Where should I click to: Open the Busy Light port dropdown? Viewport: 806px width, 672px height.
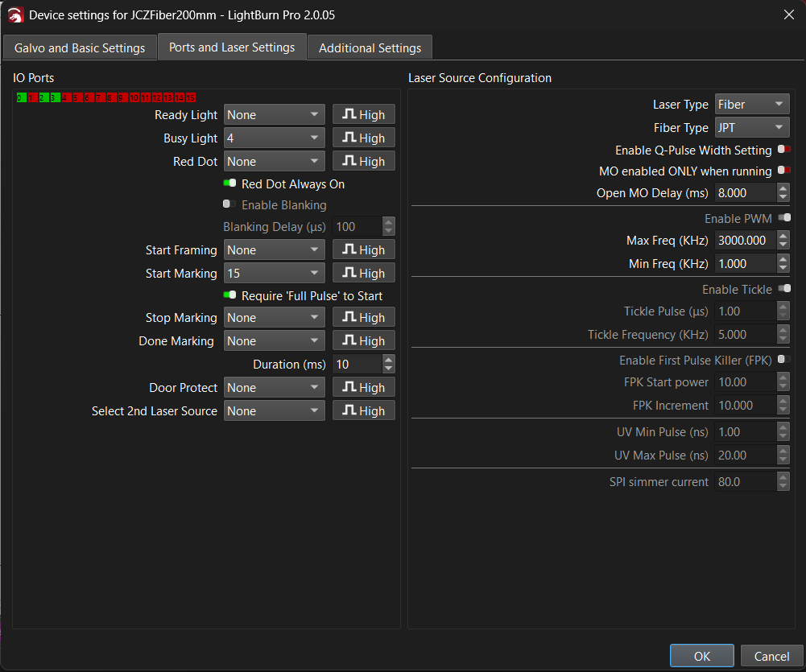click(274, 138)
